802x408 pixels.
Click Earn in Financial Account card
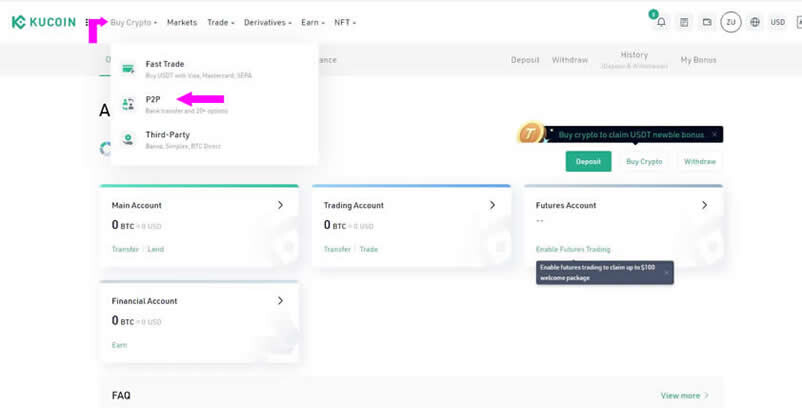[x=119, y=345]
